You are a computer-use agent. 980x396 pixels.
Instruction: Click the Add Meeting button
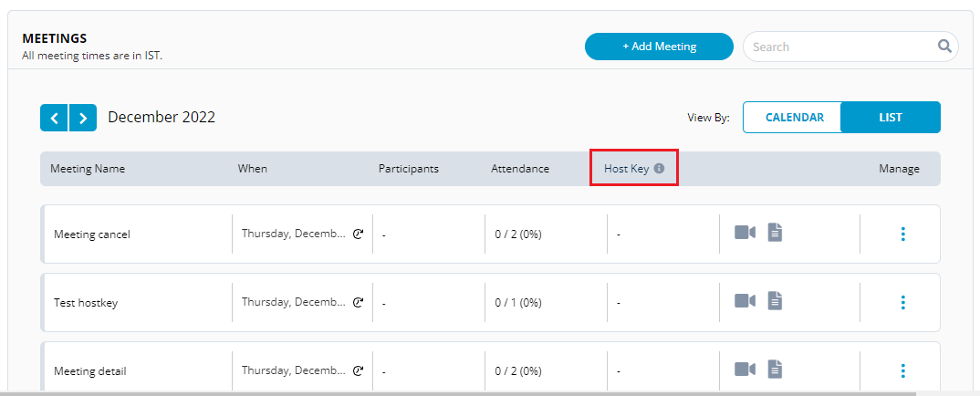click(x=659, y=47)
